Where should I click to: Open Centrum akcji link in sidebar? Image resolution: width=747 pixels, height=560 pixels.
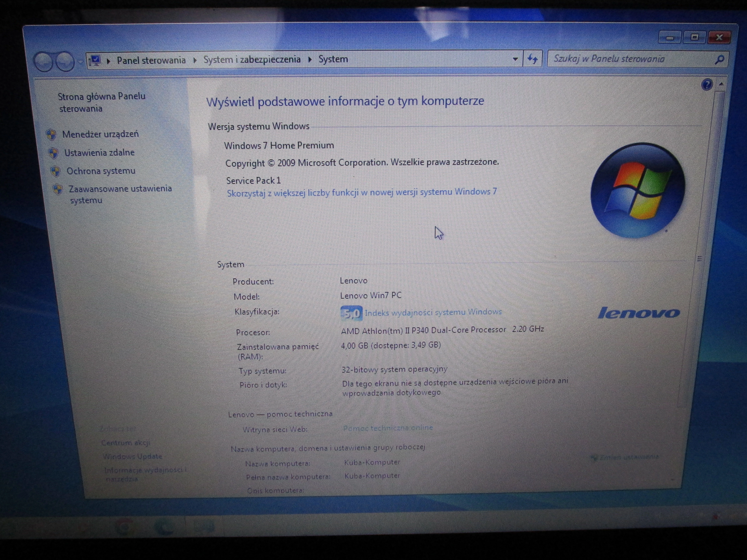click(126, 443)
